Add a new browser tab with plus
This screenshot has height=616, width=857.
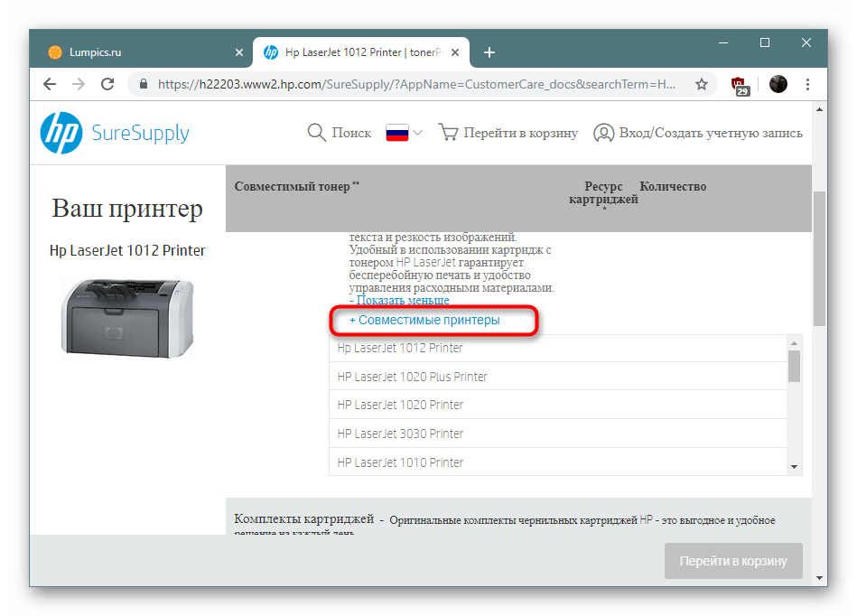[x=489, y=52]
